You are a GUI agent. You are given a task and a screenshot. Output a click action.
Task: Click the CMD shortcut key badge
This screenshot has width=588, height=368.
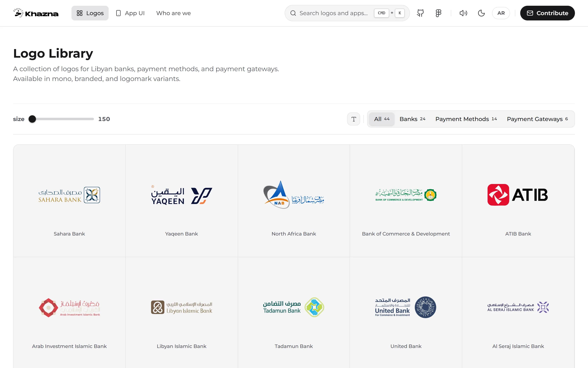(x=381, y=13)
